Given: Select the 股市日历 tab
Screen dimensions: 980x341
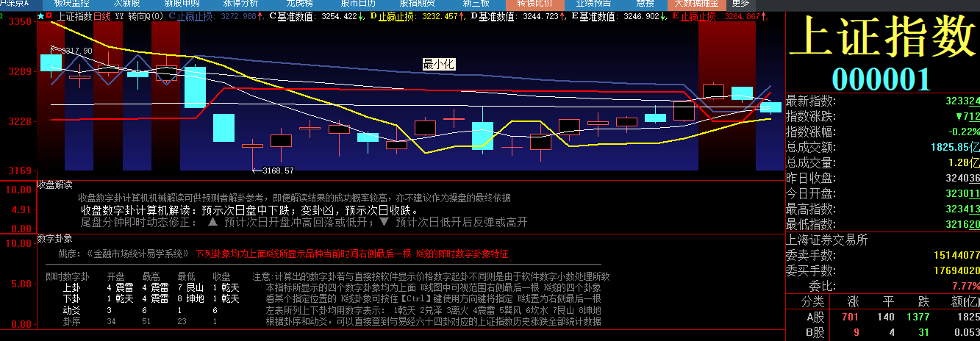Looking at the screenshot, I should (357, 4).
